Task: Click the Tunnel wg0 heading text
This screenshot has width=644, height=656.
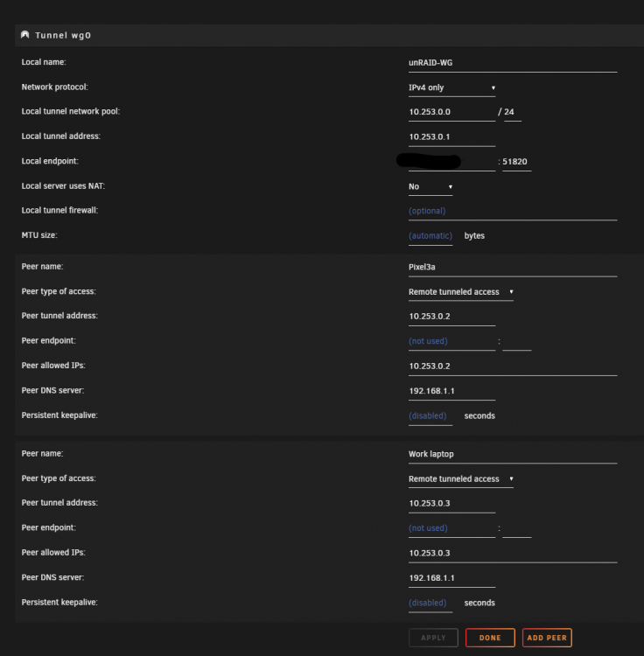Action: click(x=63, y=35)
